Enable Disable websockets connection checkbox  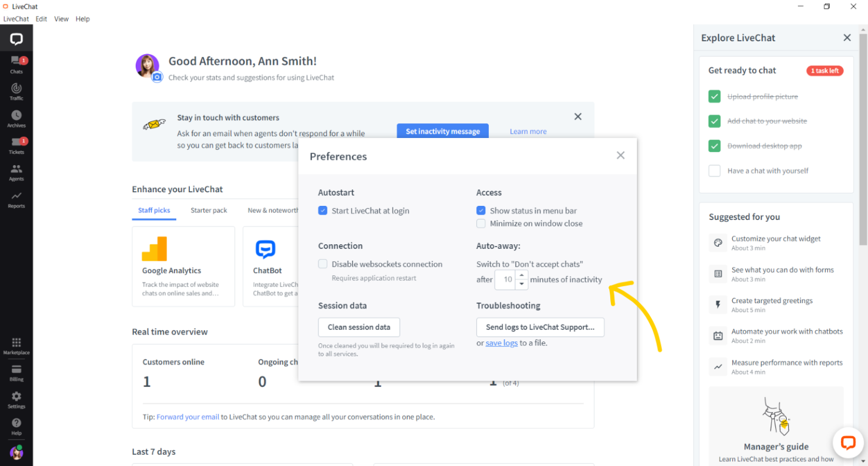coord(323,264)
